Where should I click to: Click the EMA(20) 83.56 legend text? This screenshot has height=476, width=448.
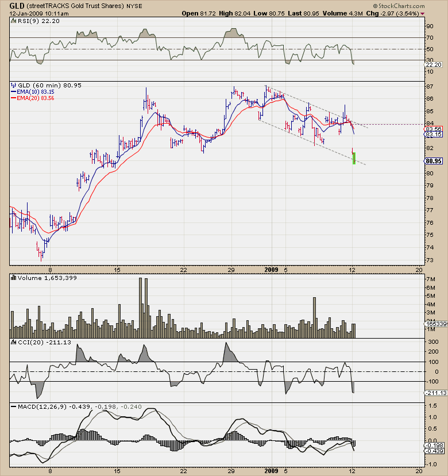tap(36, 98)
